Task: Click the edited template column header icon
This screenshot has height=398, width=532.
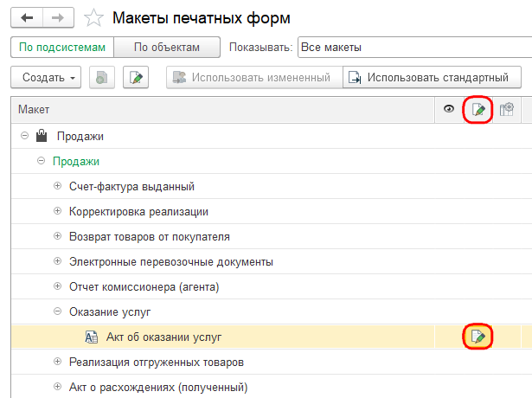Action: pyautogui.click(x=478, y=110)
